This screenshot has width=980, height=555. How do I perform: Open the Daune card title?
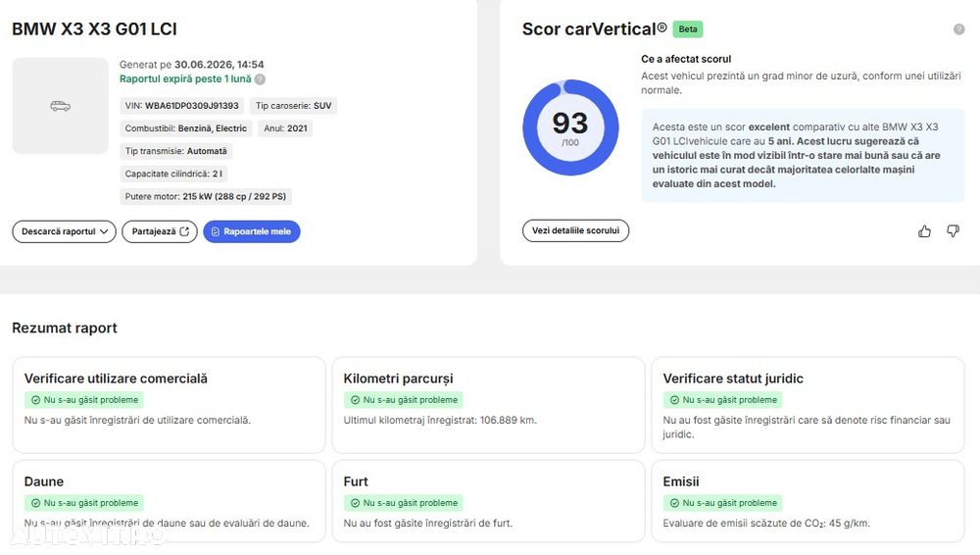click(x=44, y=481)
